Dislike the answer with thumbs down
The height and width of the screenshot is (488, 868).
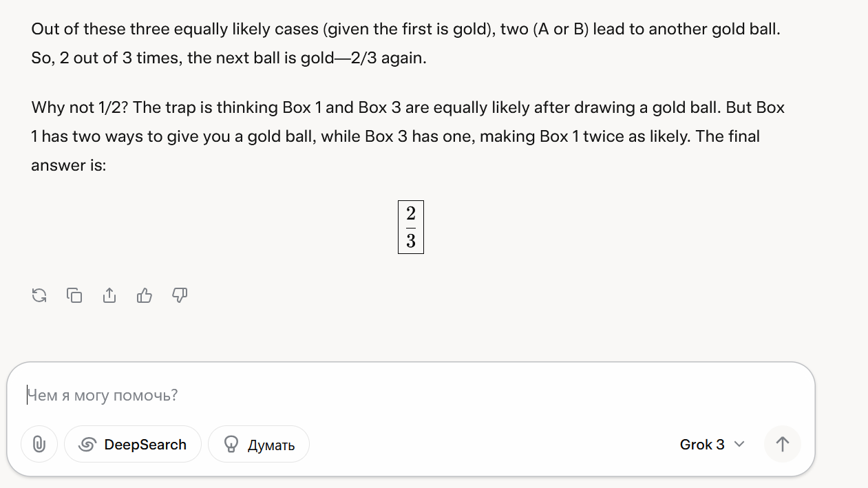180,296
